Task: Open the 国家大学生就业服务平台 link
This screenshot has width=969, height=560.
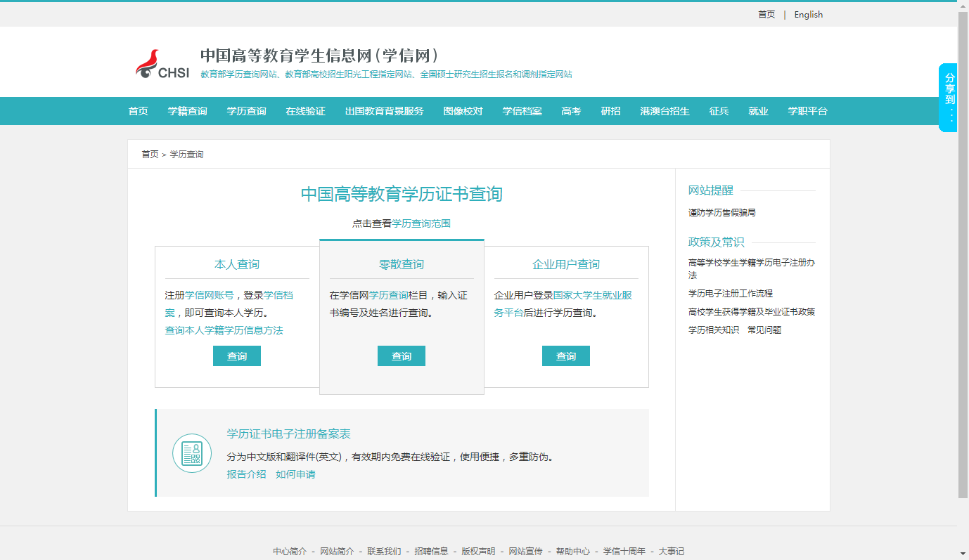Action: coord(563,304)
